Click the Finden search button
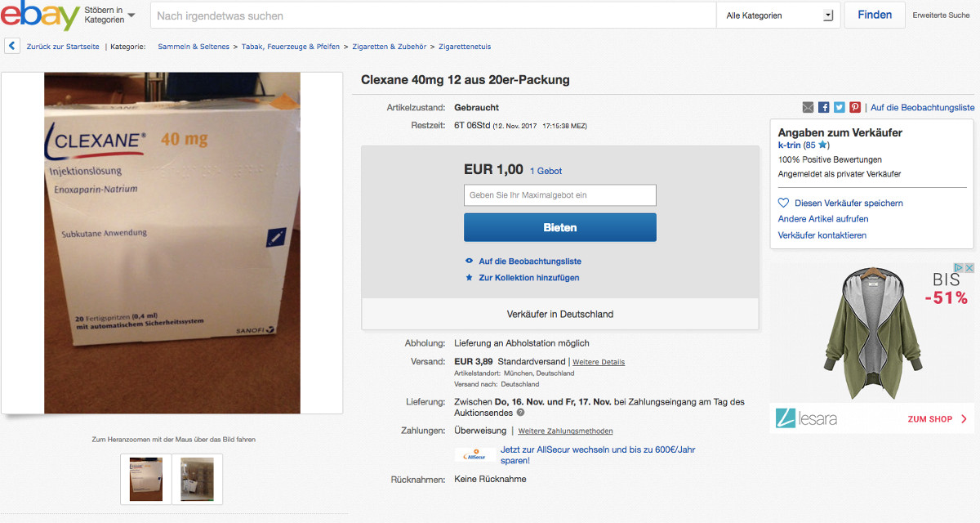980x523 pixels. [x=875, y=15]
